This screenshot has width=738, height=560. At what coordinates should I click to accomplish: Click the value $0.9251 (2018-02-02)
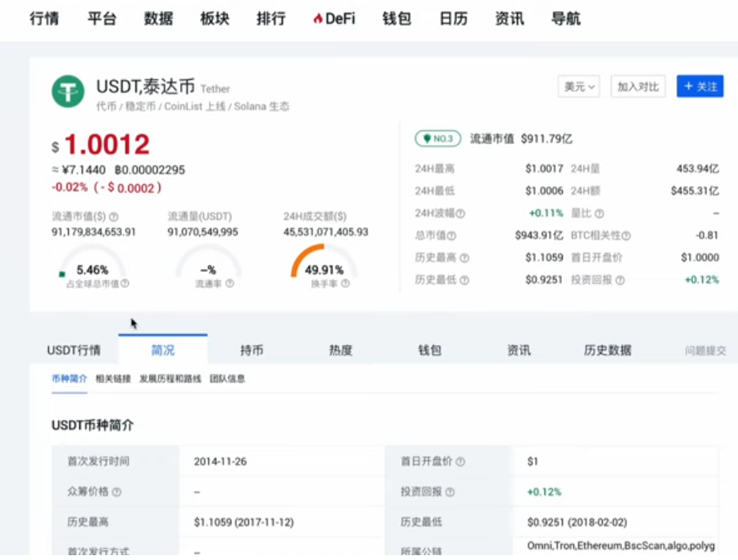point(577,522)
